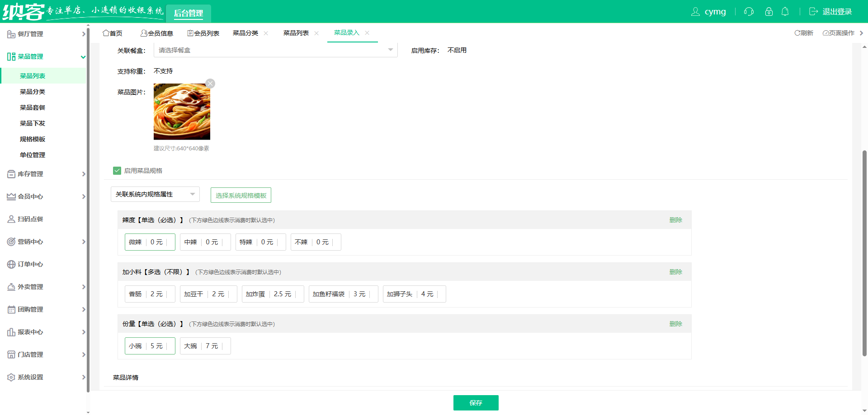Click the 保存 save button
This screenshot has height=415, width=868.
pos(476,403)
